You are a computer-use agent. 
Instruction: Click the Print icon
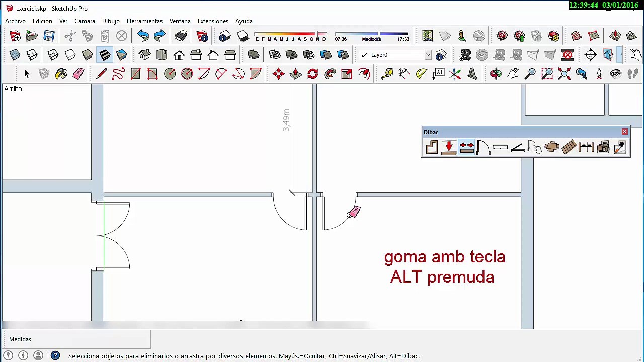pyautogui.click(x=181, y=36)
